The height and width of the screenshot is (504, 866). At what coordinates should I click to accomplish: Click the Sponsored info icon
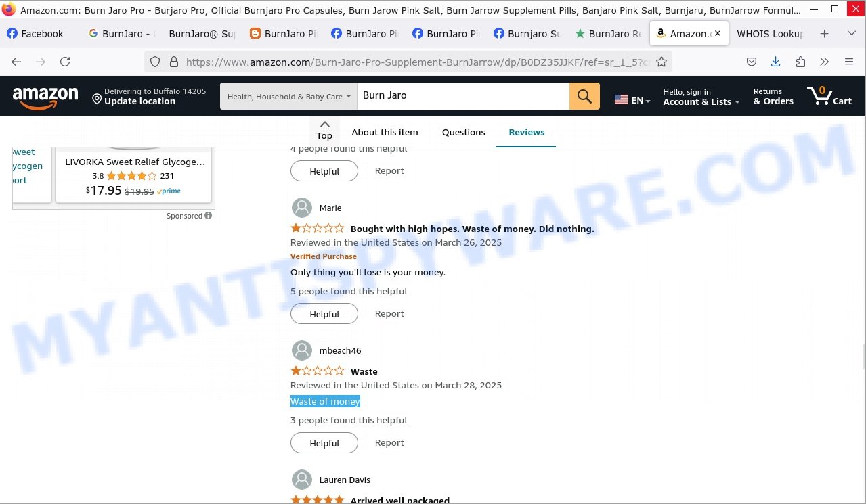coord(208,216)
